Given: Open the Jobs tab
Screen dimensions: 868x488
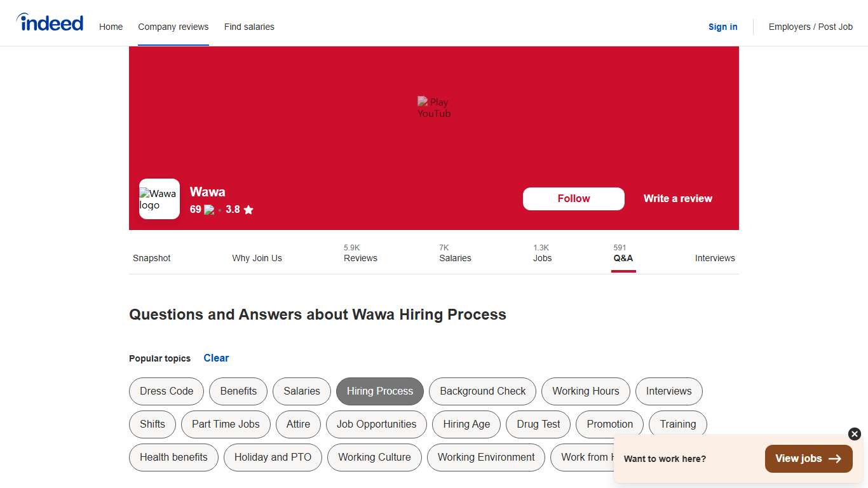Looking at the screenshot, I should click(543, 254).
